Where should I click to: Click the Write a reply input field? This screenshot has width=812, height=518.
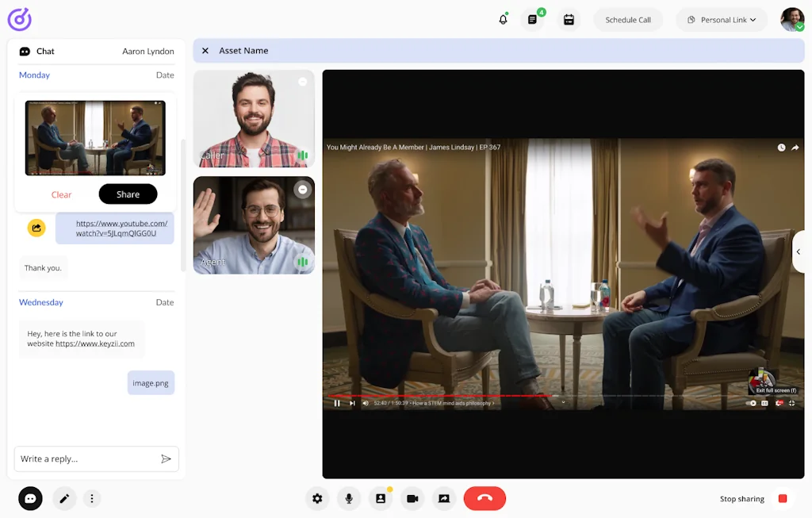click(x=86, y=459)
